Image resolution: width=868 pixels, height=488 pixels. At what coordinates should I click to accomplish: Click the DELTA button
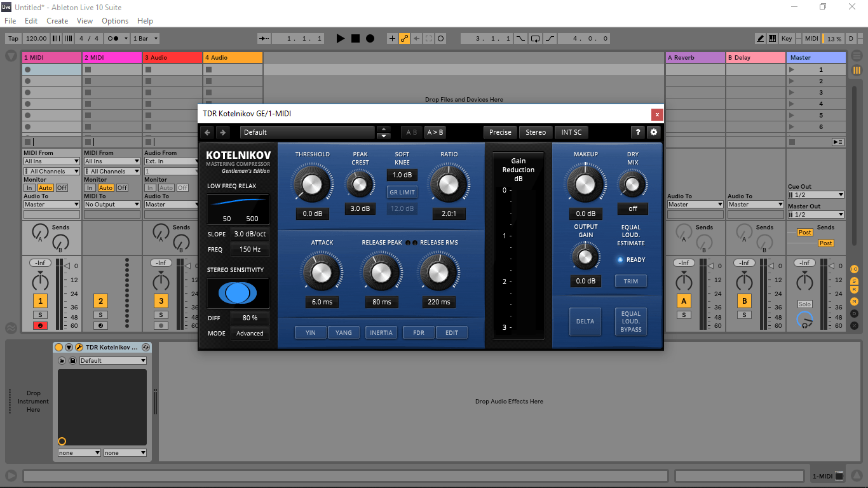(x=585, y=322)
